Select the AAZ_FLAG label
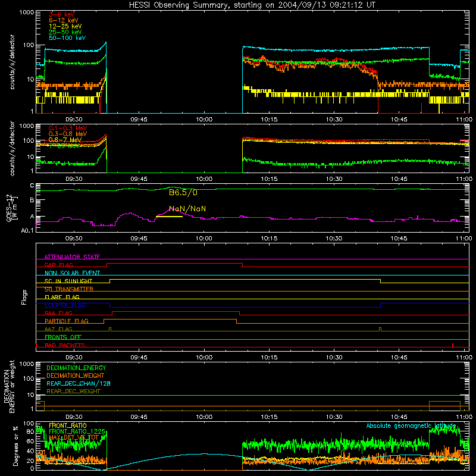The width and height of the screenshot is (476, 476). point(58,329)
